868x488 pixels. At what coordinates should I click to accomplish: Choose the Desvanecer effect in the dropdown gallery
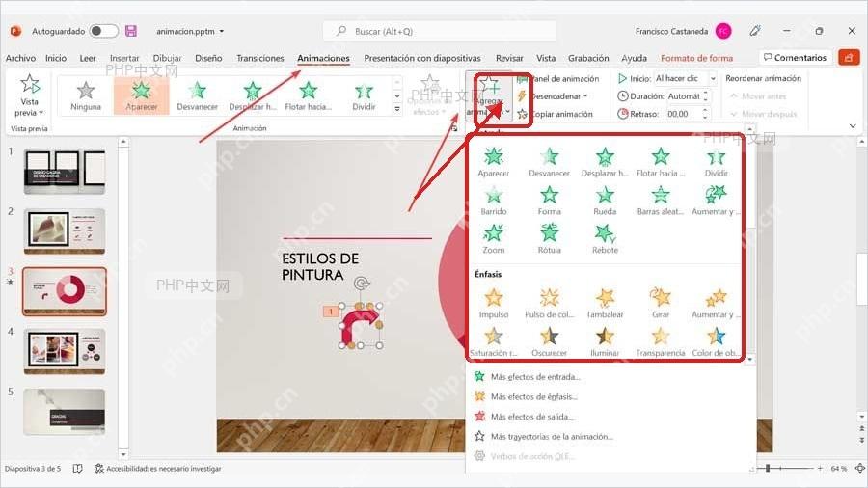[549, 162]
